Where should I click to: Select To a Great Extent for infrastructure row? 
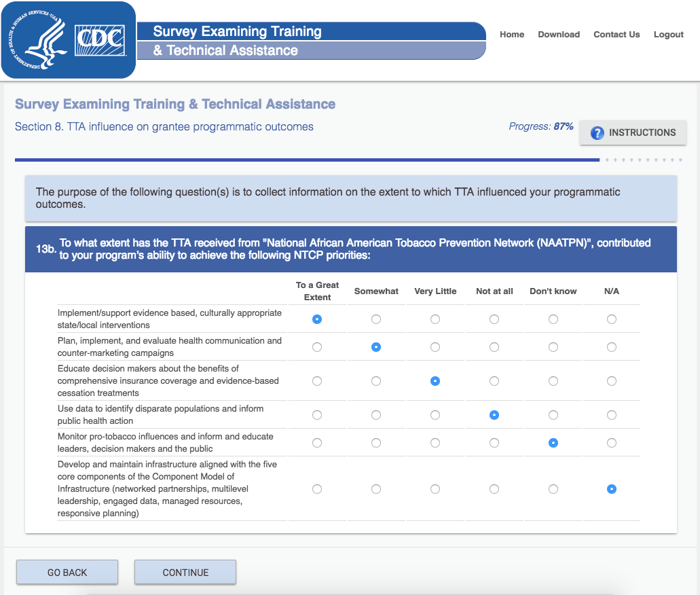[x=317, y=489]
